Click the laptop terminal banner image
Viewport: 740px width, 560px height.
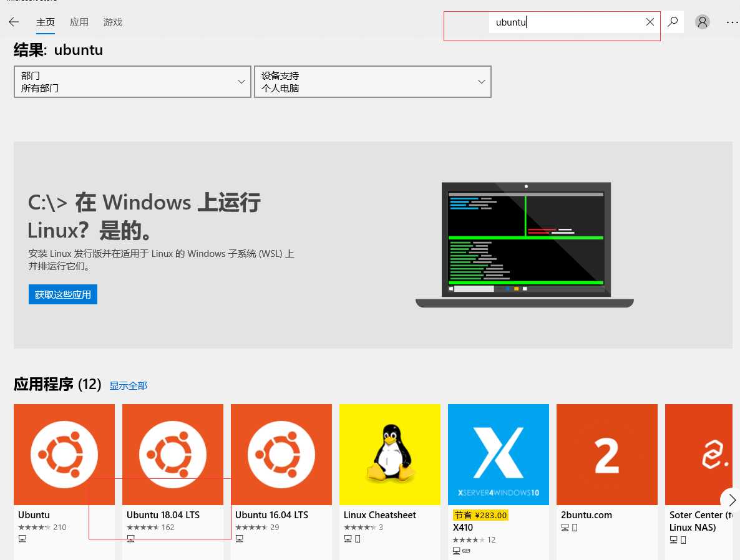coord(525,245)
